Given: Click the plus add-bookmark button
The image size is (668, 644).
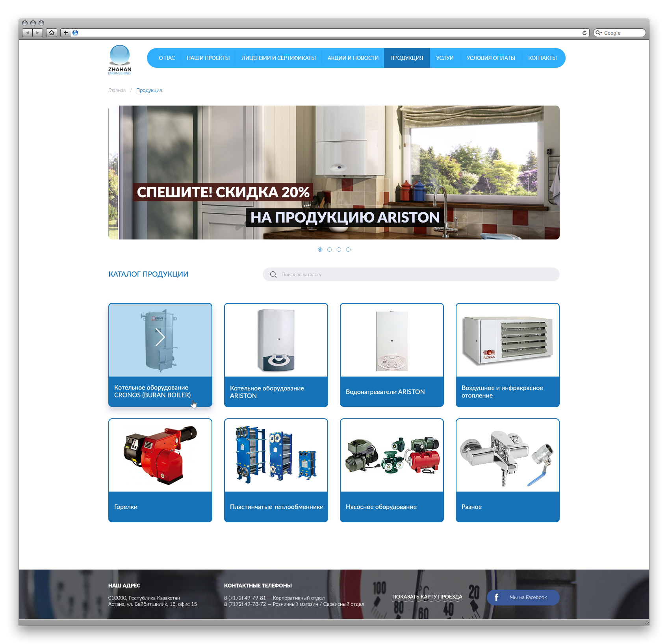Looking at the screenshot, I should click(x=66, y=33).
